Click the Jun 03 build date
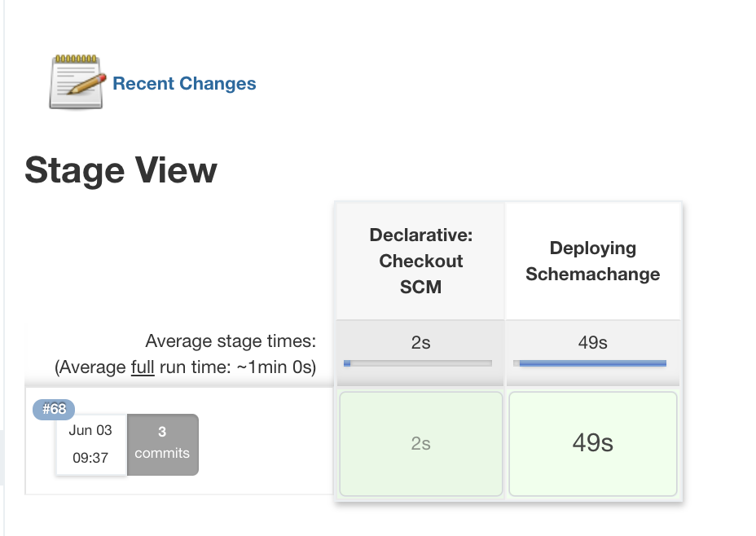Viewport: 756px width, 536px height. tap(90, 430)
